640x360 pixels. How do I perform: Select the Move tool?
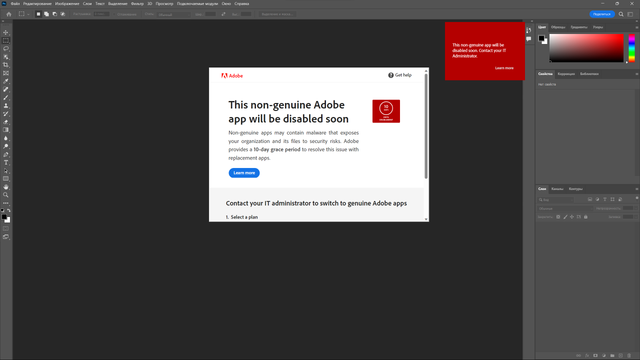pyautogui.click(x=6, y=33)
